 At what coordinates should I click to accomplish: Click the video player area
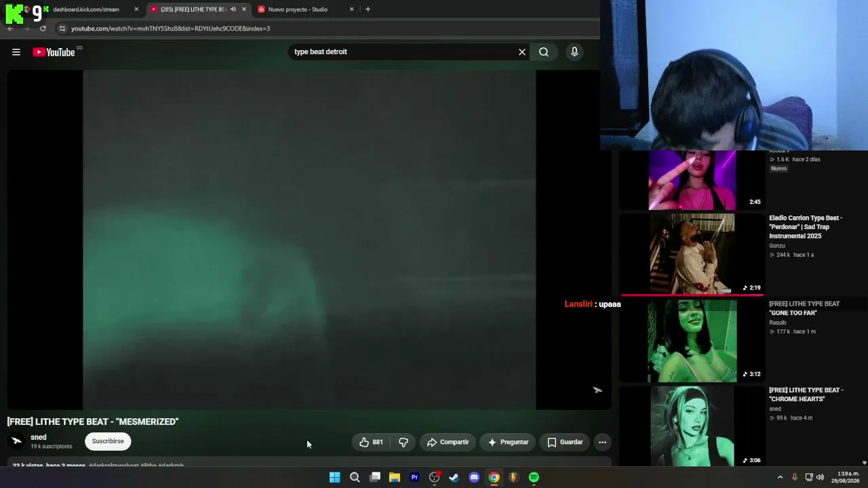(309, 240)
